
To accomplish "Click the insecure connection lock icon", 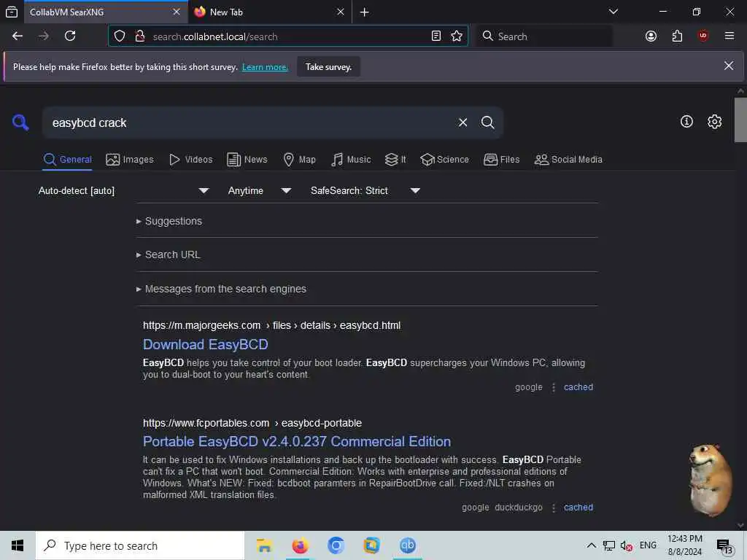I will [x=140, y=36].
